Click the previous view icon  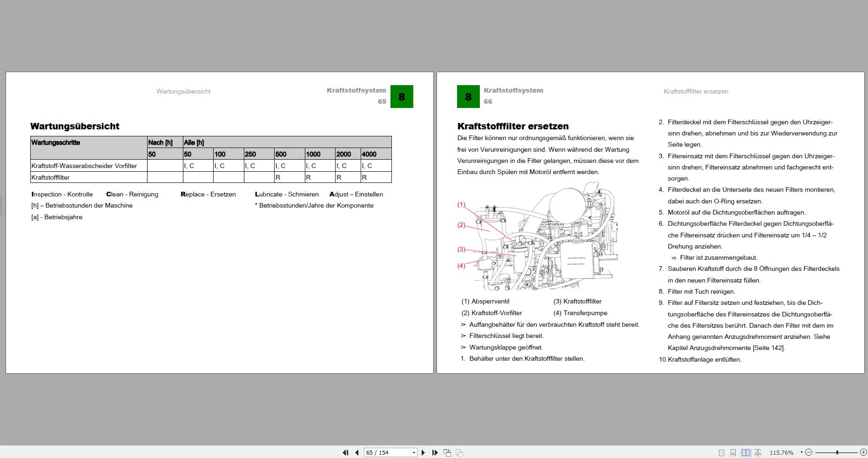(447, 452)
